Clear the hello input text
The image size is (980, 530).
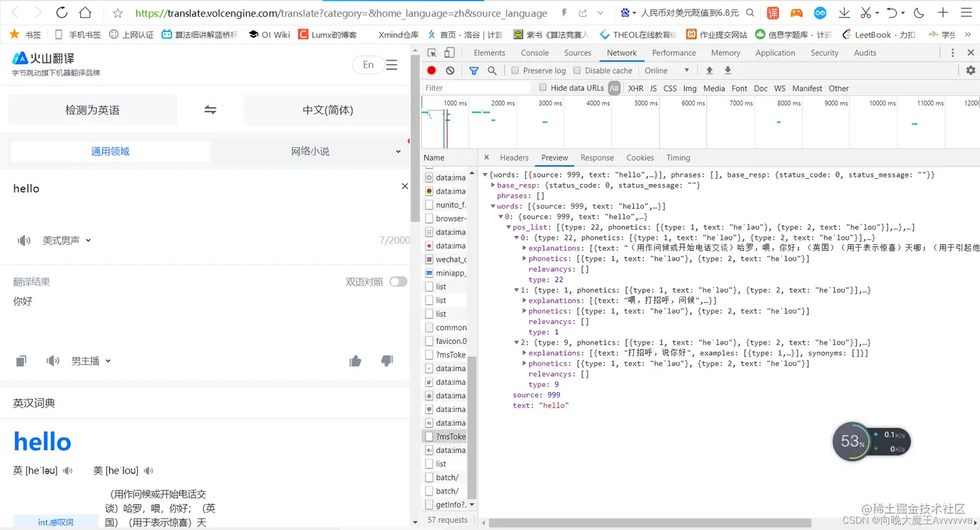coord(404,186)
